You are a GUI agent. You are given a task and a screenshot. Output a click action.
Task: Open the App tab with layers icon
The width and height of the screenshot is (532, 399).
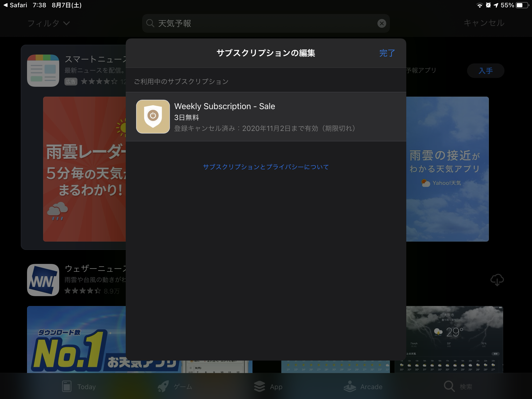pyautogui.click(x=268, y=387)
